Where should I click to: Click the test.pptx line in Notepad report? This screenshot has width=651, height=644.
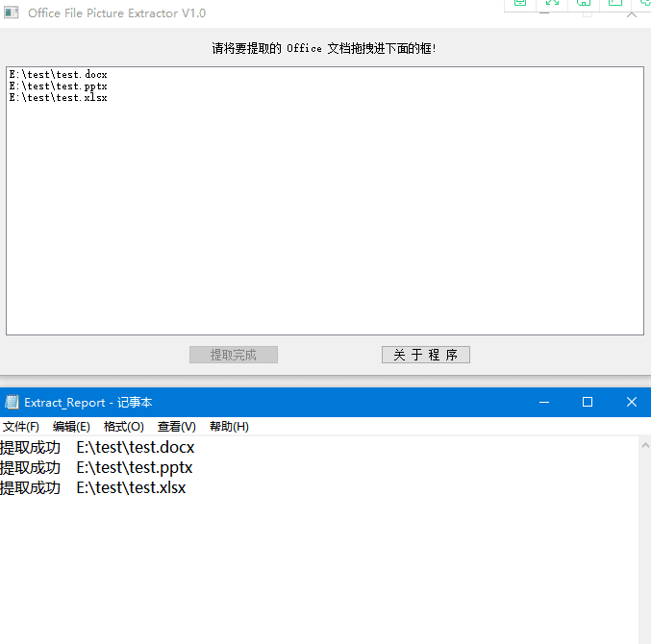pyautogui.click(x=96, y=468)
